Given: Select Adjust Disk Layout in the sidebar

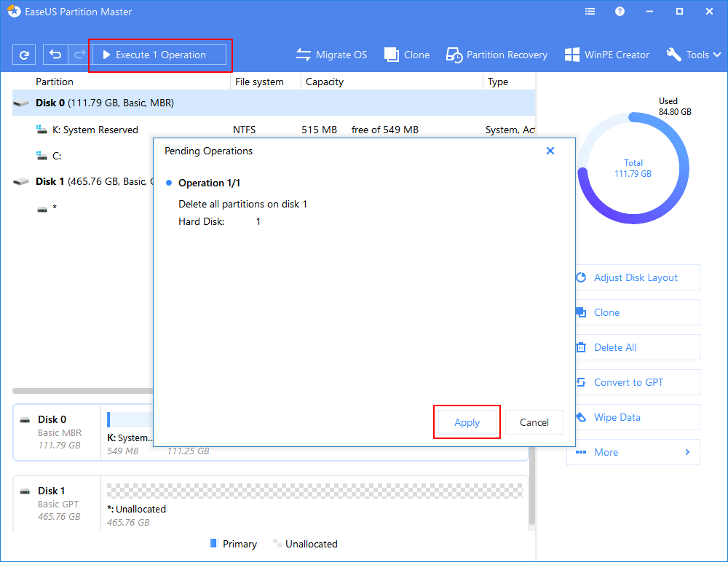Looking at the screenshot, I should 636,277.
